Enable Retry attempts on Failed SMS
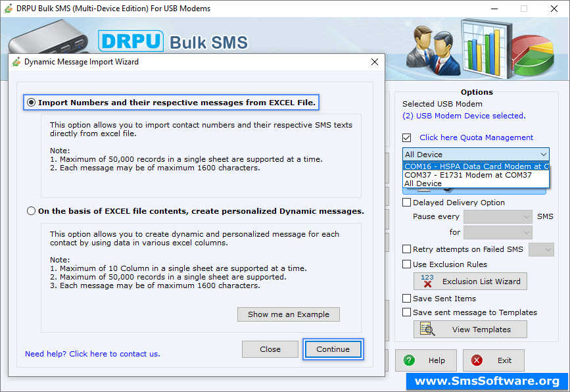 407,249
